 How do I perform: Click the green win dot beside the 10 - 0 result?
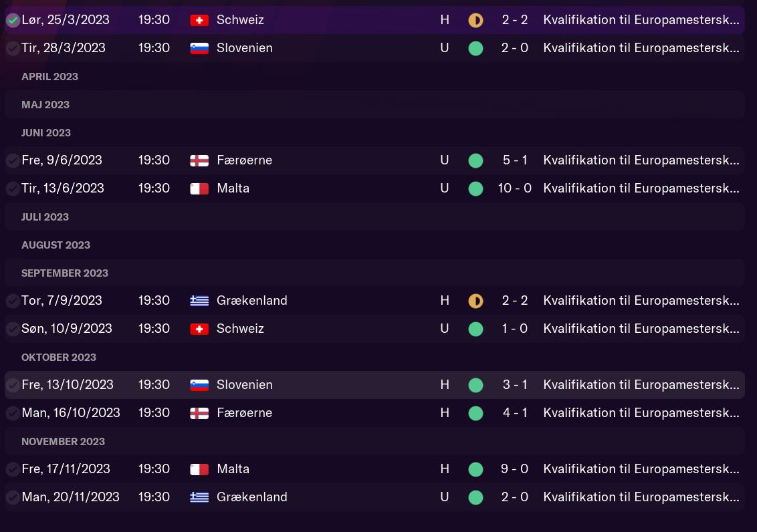tap(475, 188)
